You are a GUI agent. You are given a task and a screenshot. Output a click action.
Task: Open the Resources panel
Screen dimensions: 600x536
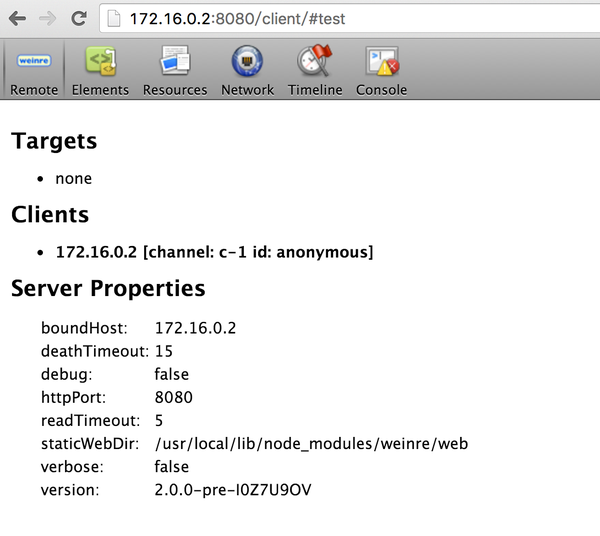[175, 71]
